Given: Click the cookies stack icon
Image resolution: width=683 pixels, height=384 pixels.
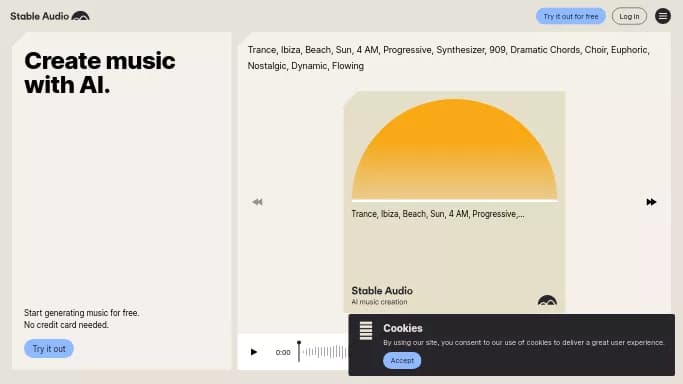Looking at the screenshot, I should [x=366, y=330].
